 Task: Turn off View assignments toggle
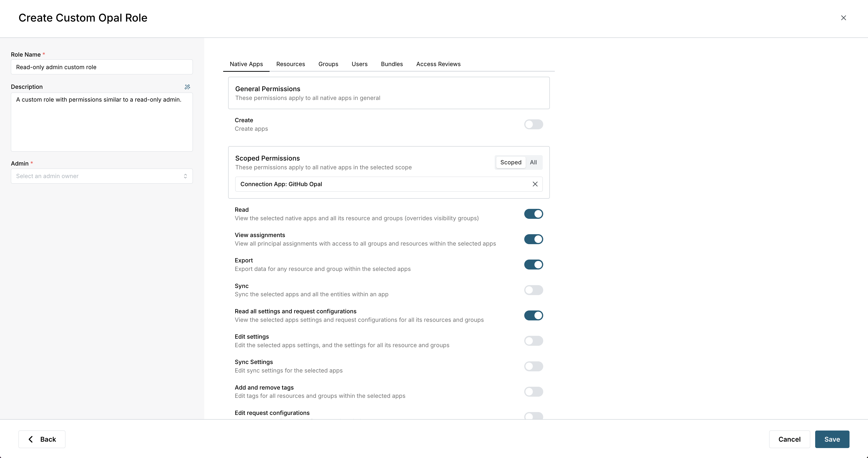[533, 239]
